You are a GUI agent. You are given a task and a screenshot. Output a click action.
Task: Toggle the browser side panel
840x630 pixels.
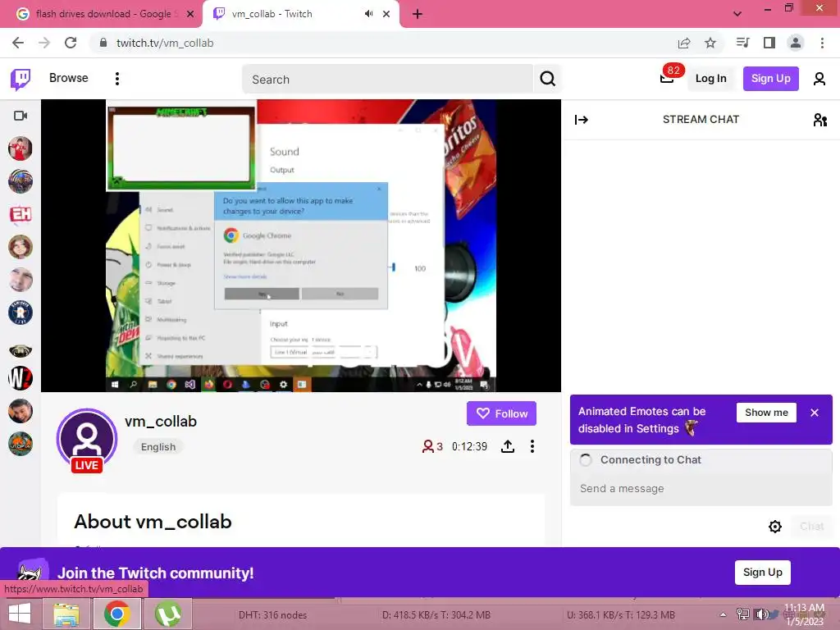pos(769,43)
